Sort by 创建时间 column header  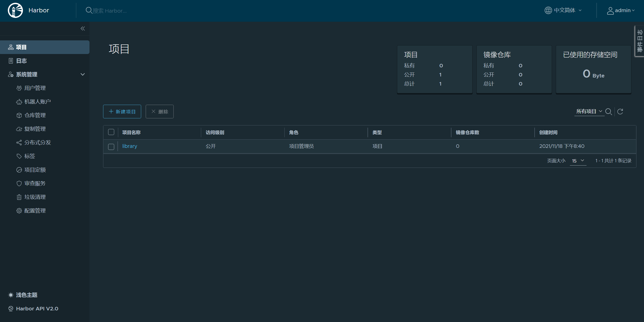(548, 132)
